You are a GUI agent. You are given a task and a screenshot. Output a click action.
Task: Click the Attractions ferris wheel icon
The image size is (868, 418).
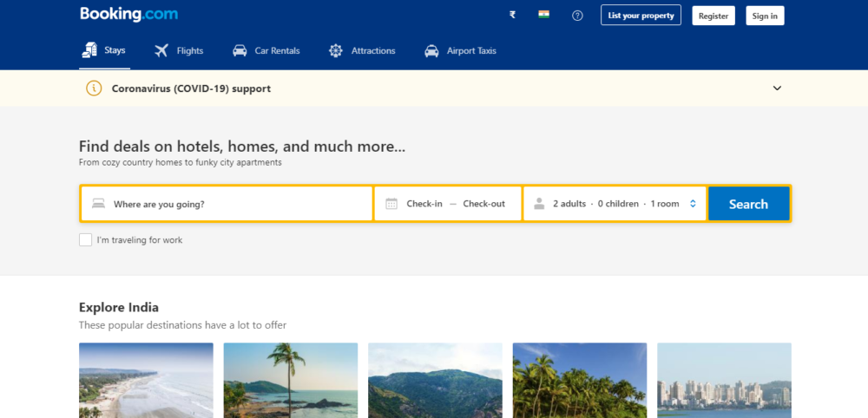click(335, 51)
